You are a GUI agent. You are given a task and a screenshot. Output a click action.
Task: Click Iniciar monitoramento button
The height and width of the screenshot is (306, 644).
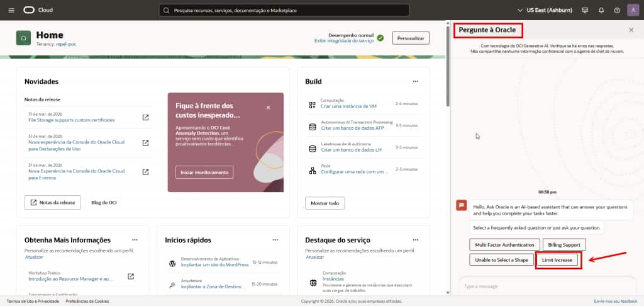pos(204,173)
